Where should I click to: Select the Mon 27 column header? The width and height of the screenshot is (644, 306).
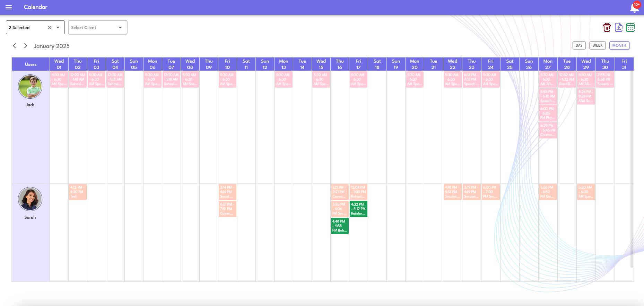(x=548, y=64)
